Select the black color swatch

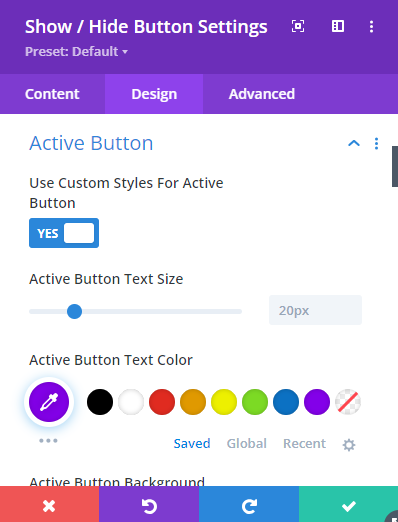100,402
